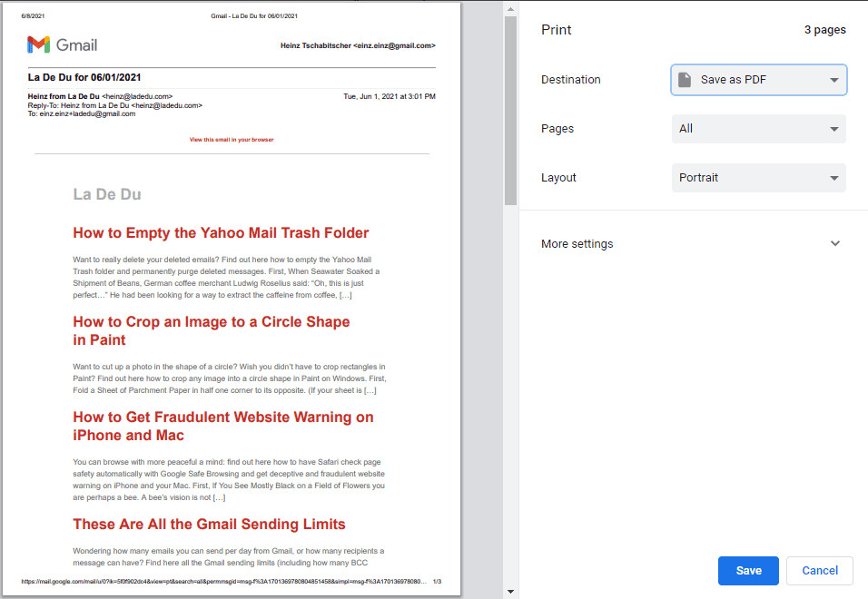The width and height of the screenshot is (868, 599).
Task: Click the PDF document icon in Destination
Action: [685, 80]
